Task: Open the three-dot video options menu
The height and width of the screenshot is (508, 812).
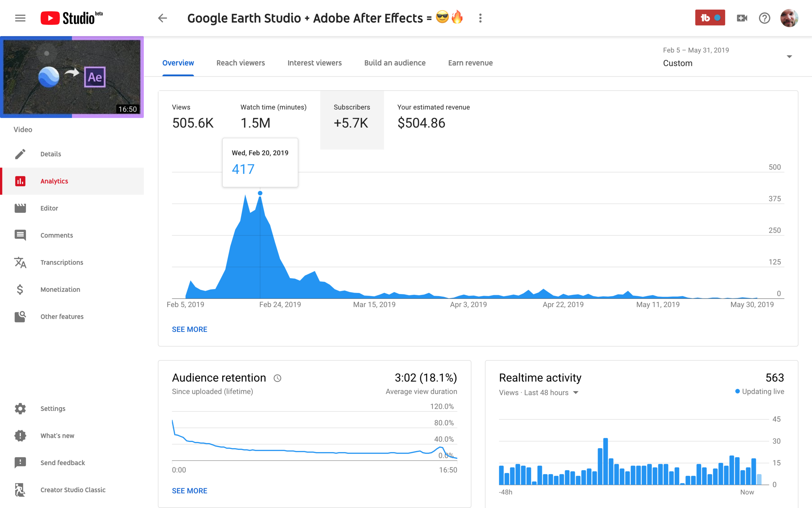Action: (480, 18)
